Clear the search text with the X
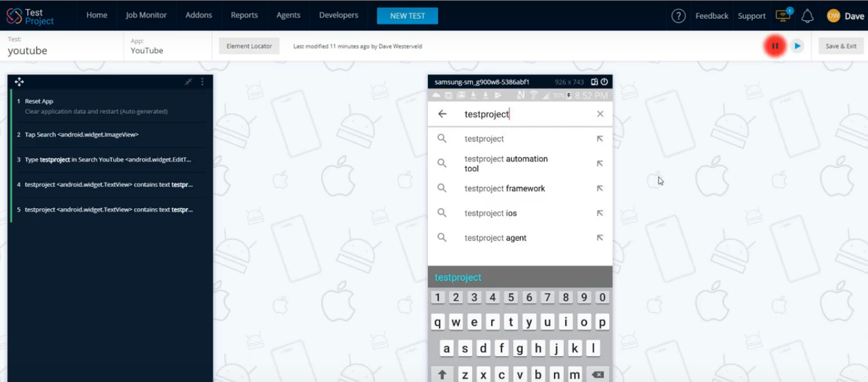 coord(600,114)
